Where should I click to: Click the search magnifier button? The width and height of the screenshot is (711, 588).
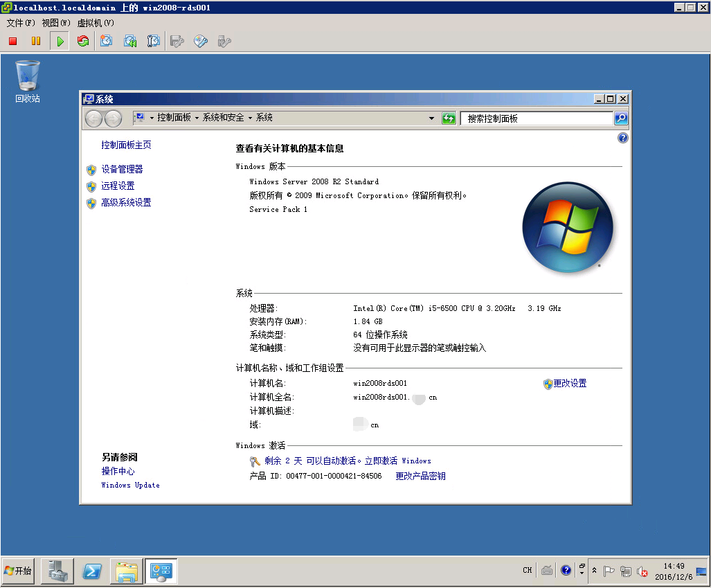621,118
